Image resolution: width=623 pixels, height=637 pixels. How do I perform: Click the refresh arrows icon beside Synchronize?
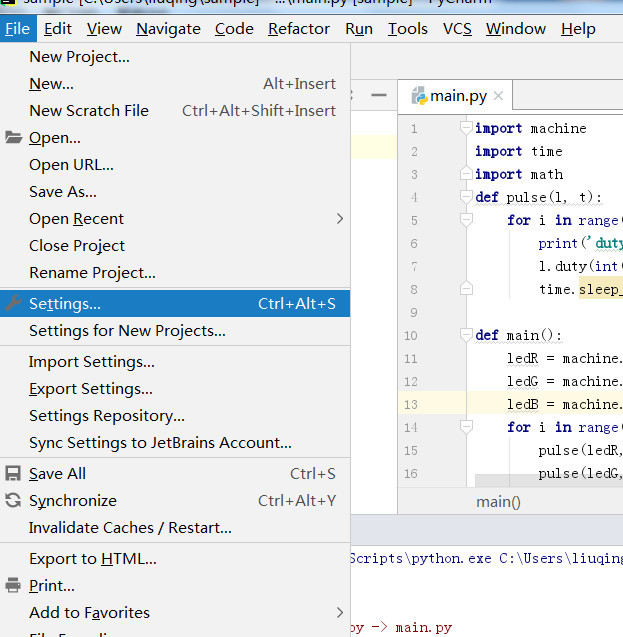pyautogui.click(x=13, y=500)
